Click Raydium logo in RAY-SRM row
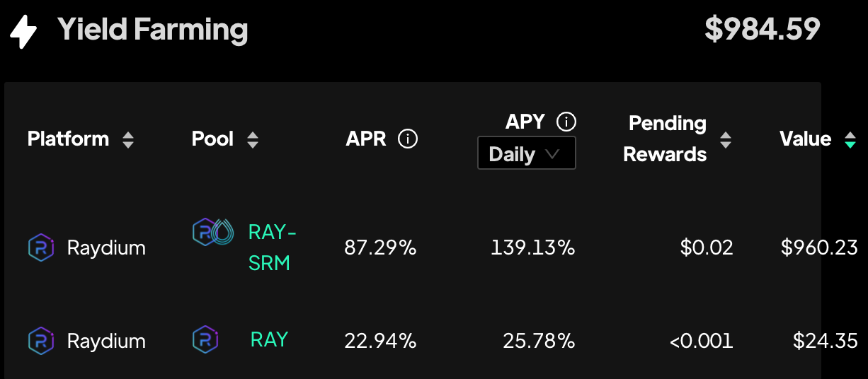Viewport: 868px width, 379px height. coord(41,247)
